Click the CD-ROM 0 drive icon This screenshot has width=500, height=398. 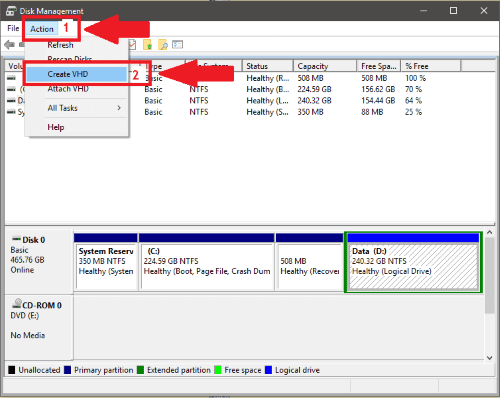(x=17, y=303)
